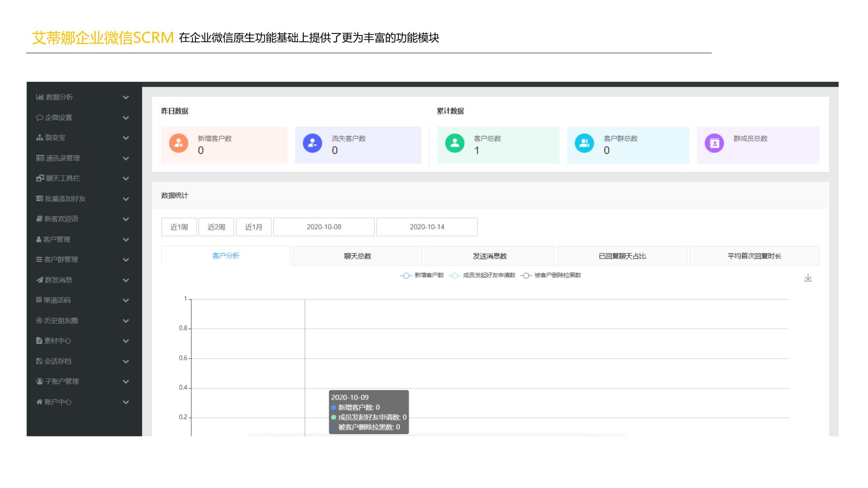Image resolution: width=868 pixels, height=488 pixels.
Task: Toggle the 成员发起好友申请数 legend series
Action: [x=482, y=275]
